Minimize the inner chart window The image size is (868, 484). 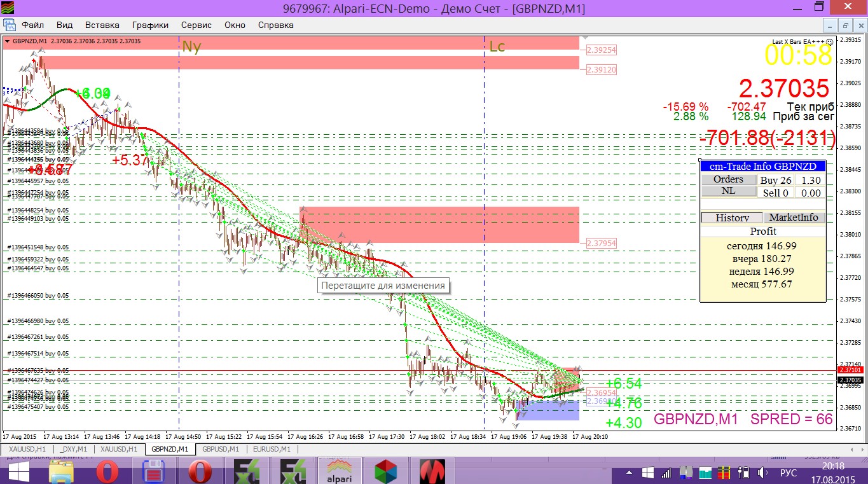tap(830, 25)
